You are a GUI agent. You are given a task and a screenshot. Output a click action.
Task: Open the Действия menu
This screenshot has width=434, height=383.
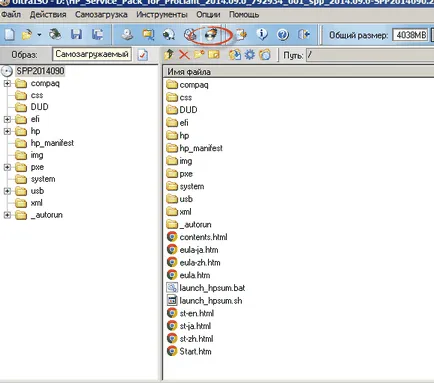48,15
